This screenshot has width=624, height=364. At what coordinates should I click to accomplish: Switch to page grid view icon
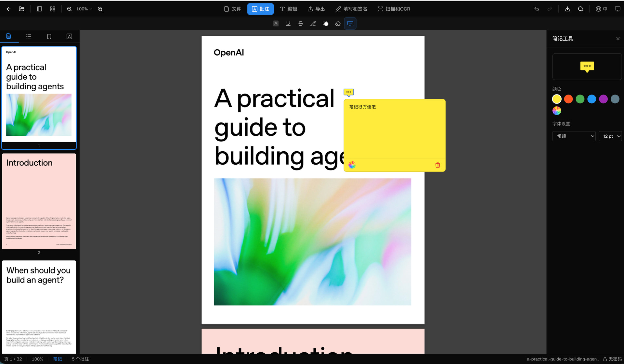click(x=53, y=9)
